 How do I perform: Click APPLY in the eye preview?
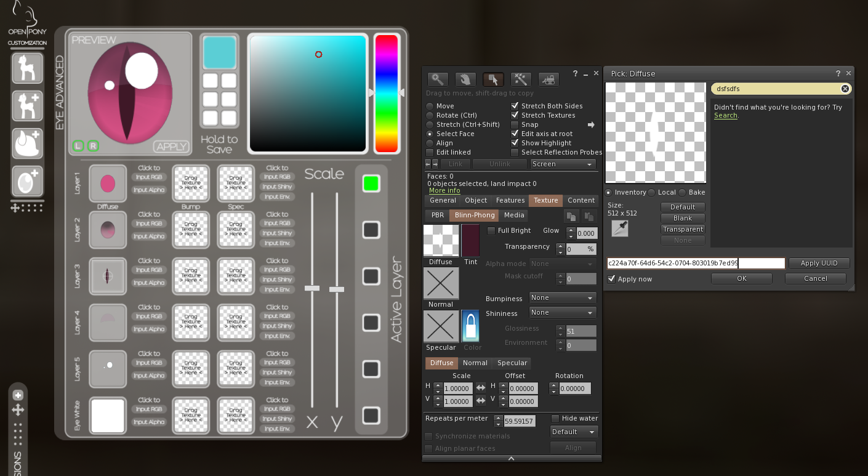click(171, 147)
